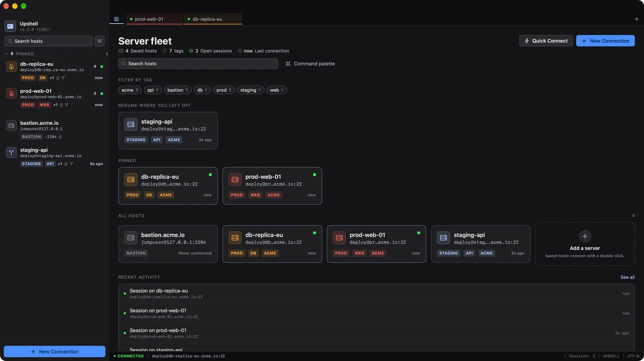The height and width of the screenshot is (361, 644).
Task: Filter hosts by the bastion tag
Action: pos(178,90)
